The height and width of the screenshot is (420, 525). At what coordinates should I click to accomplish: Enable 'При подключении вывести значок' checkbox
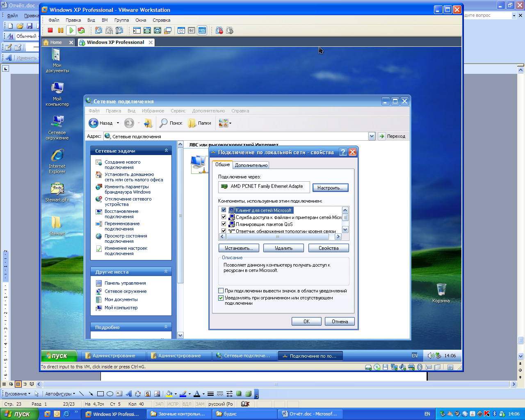[221, 291]
